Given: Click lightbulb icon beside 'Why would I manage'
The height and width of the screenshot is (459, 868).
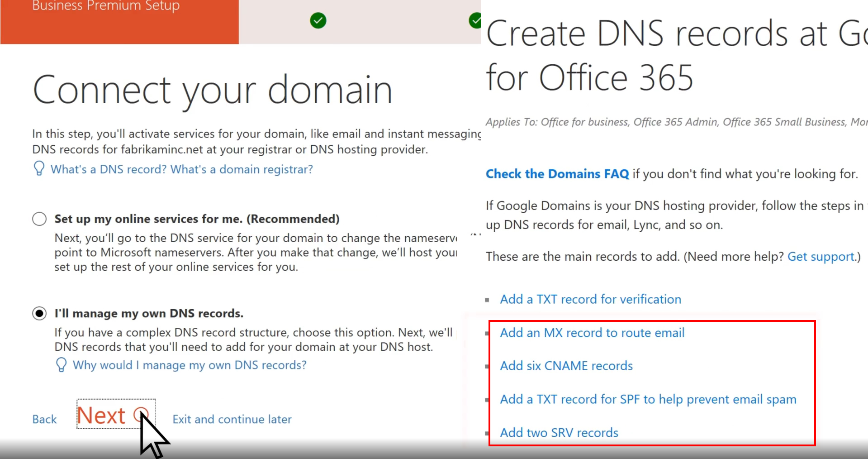Looking at the screenshot, I should tap(61, 365).
